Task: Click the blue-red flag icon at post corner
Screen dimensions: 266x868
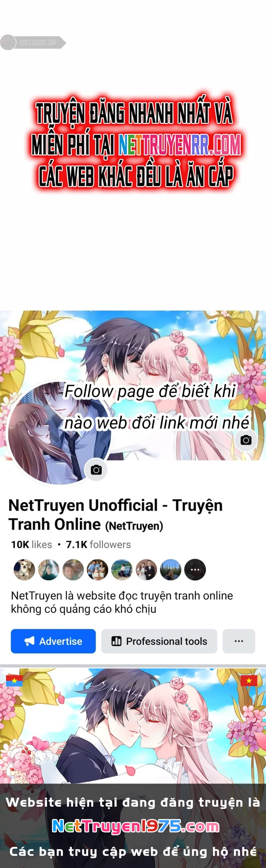Action: pyautogui.click(x=14, y=681)
